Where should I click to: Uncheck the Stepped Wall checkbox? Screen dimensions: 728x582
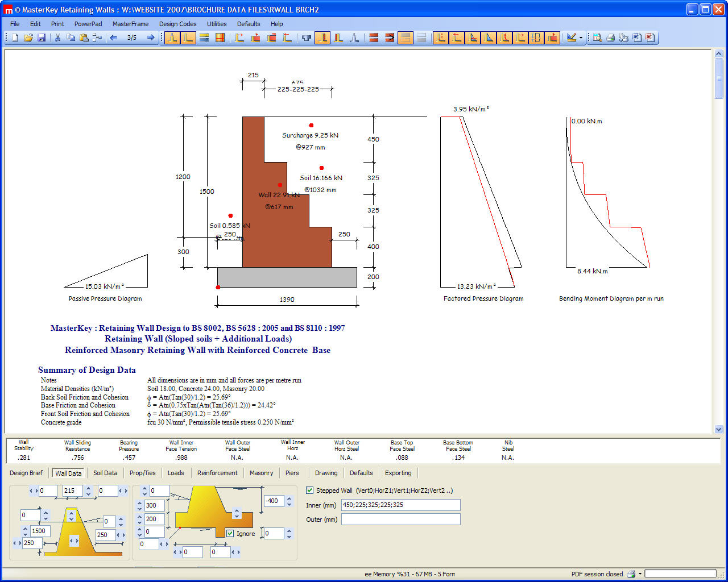[310, 490]
